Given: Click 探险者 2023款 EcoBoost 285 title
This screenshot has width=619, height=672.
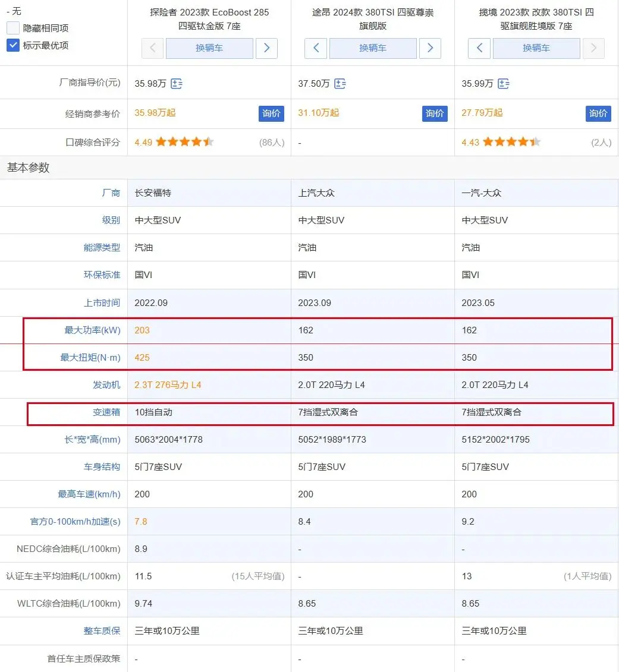Looking at the screenshot, I should [209, 19].
